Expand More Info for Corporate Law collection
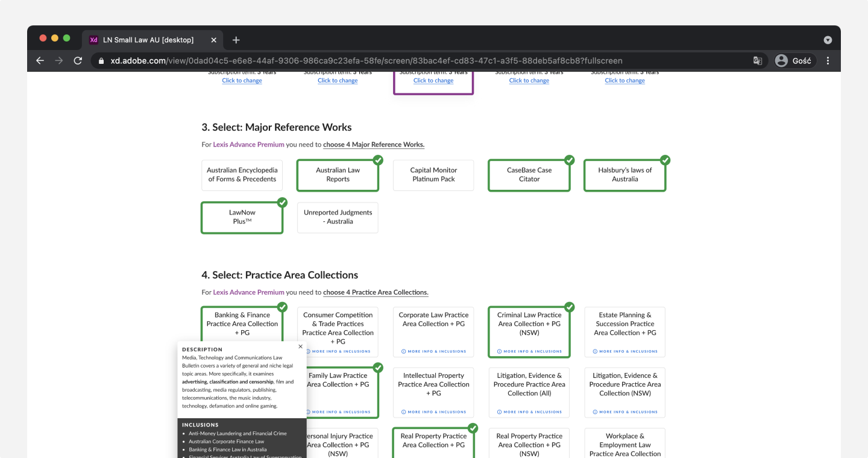Screen dimensions: 868x458 (433, 351)
